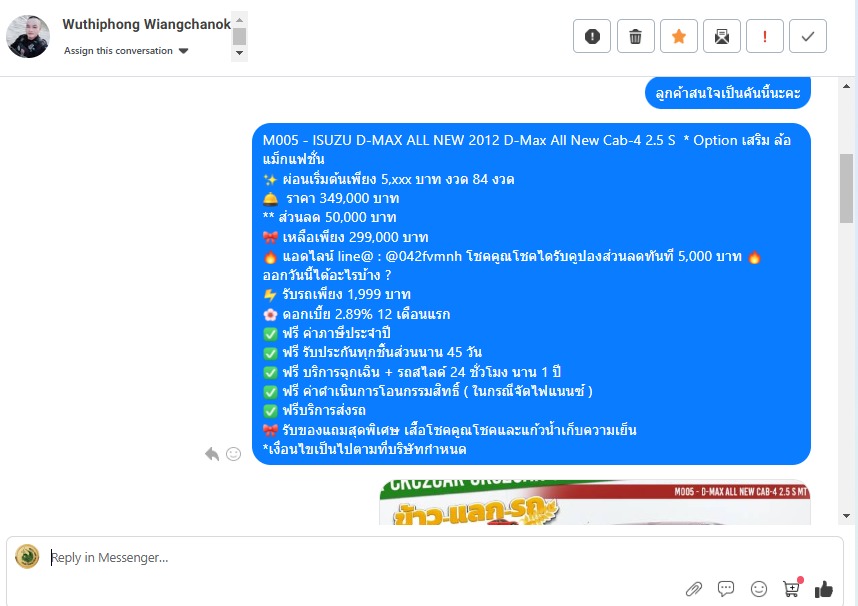Click the Wuthiphong Wiangchanok name
Screen dimensions: 858x606
click(146, 24)
